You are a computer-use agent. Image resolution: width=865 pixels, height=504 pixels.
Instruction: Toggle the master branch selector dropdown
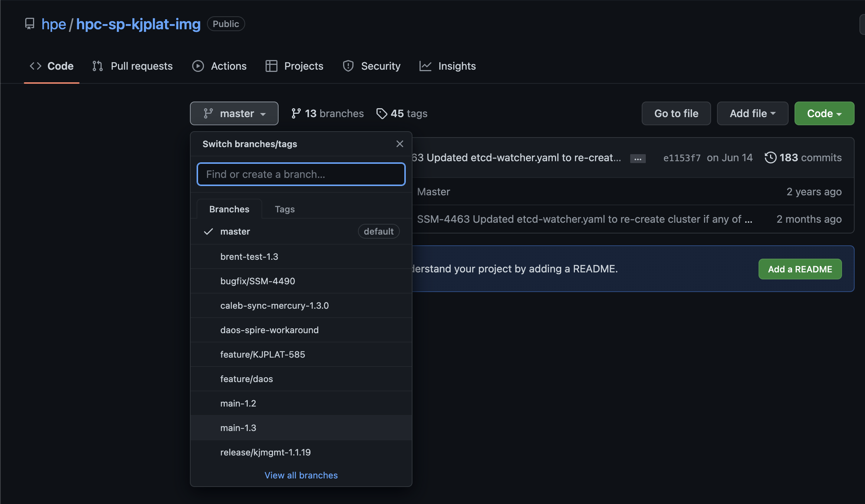(x=234, y=113)
